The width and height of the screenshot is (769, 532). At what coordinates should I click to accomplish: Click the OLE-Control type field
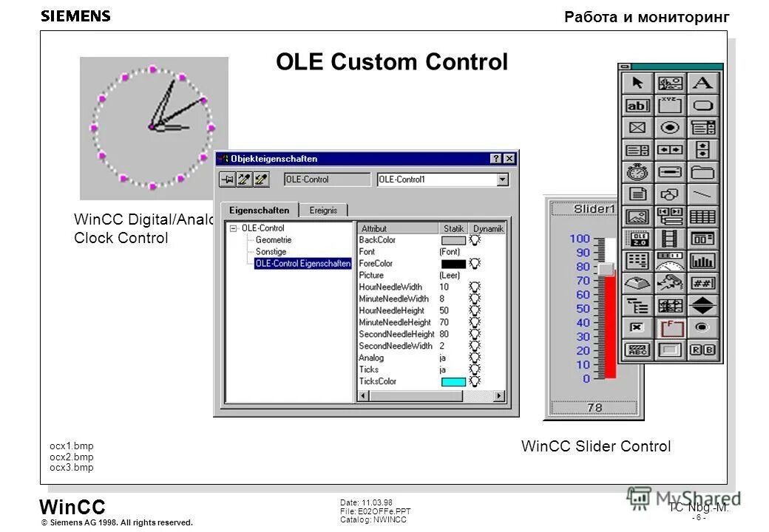pyautogui.click(x=327, y=180)
